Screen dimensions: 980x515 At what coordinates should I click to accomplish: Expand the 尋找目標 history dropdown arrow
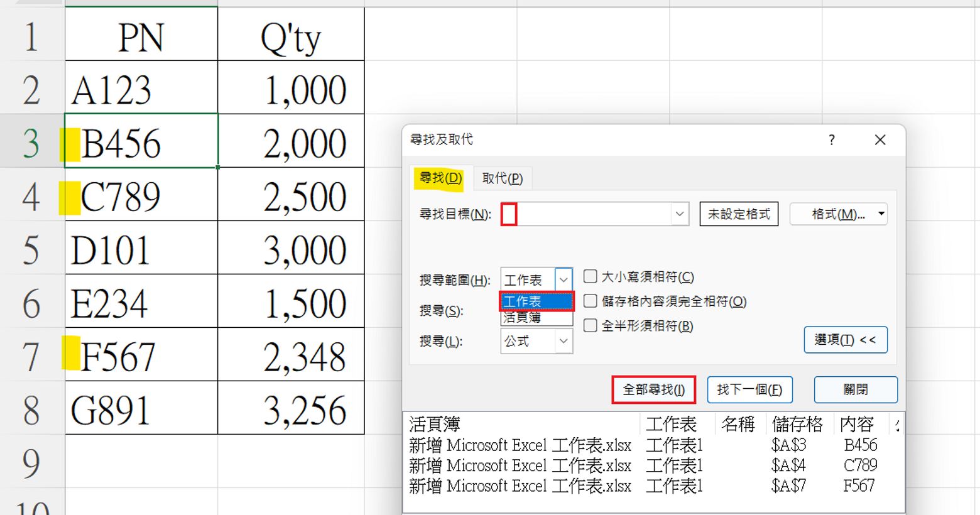pos(679,214)
